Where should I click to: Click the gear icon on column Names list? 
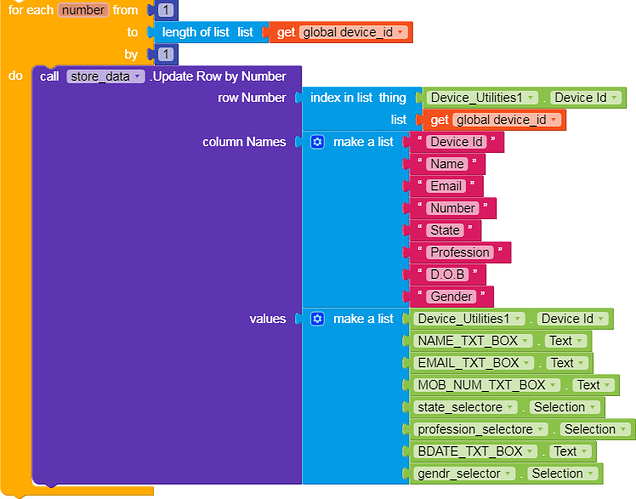pyautogui.click(x=317, y=142)
